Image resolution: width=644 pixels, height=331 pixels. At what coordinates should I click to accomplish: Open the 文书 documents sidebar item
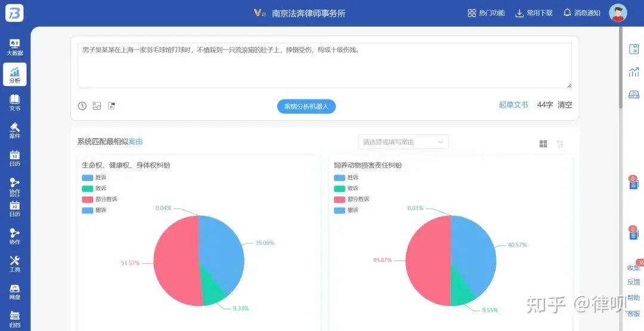[x=14, y=103]
